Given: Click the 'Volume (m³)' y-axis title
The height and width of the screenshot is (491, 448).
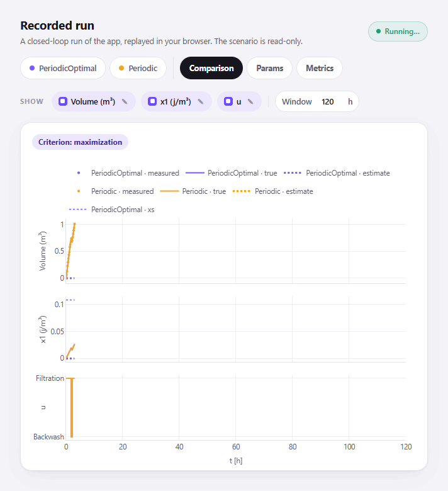Looking at the screenshot, I should click(43, 251).
